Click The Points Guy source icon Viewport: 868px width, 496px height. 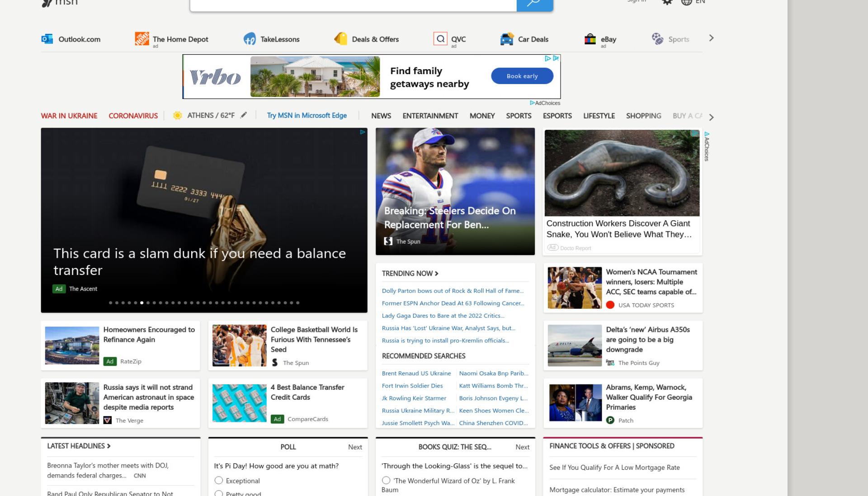tap(610, 363)
